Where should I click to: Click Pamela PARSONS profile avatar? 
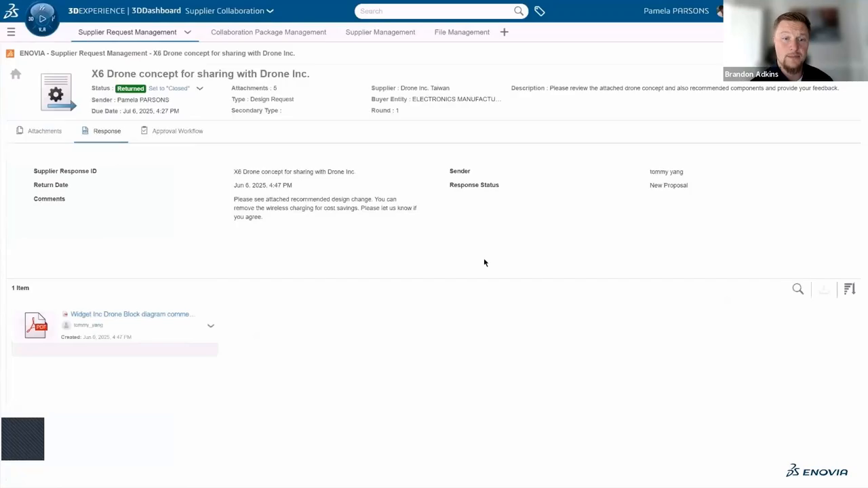(719, 11)
